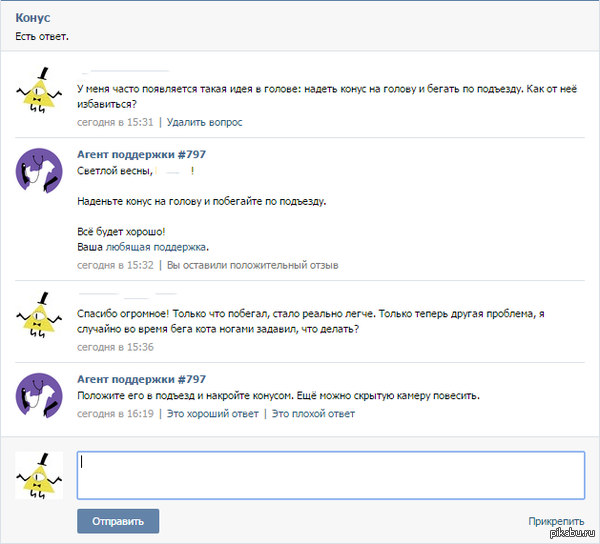
Task: Click the 'сегодня в 16:19' timestamp
Action: 115,413
